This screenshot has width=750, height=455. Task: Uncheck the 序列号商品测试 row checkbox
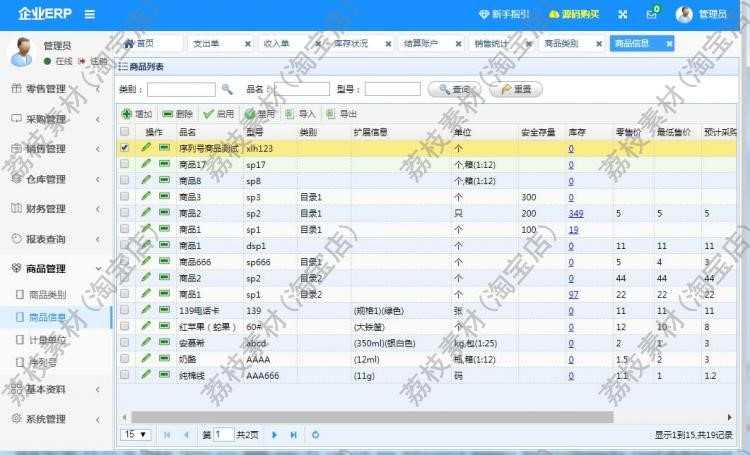125,148
